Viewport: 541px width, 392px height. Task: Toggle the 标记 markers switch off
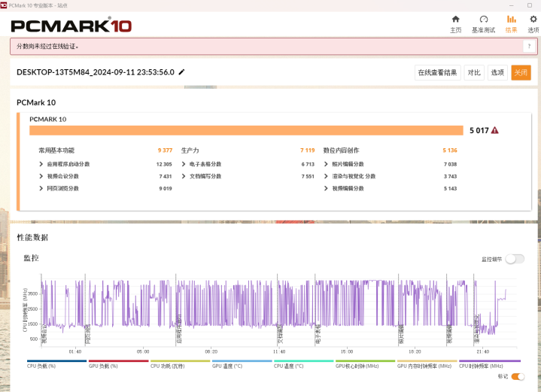point(518,376)
